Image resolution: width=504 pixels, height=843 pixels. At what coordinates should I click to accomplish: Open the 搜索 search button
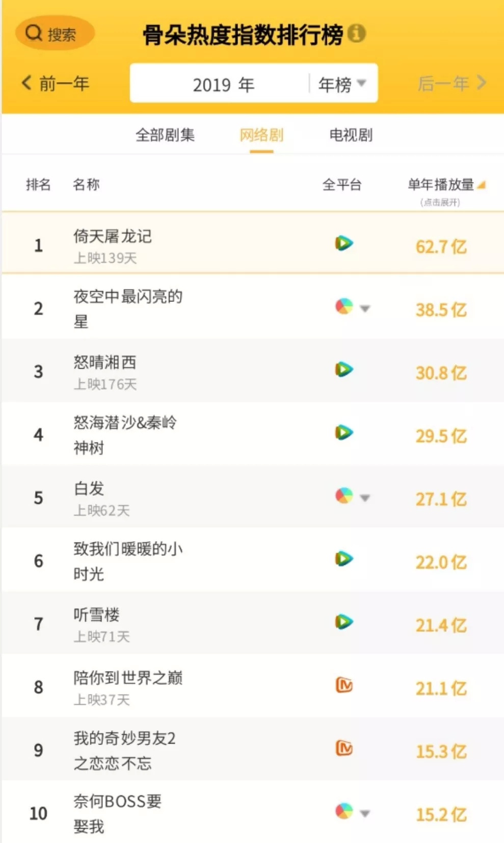[x=54, y=34]
